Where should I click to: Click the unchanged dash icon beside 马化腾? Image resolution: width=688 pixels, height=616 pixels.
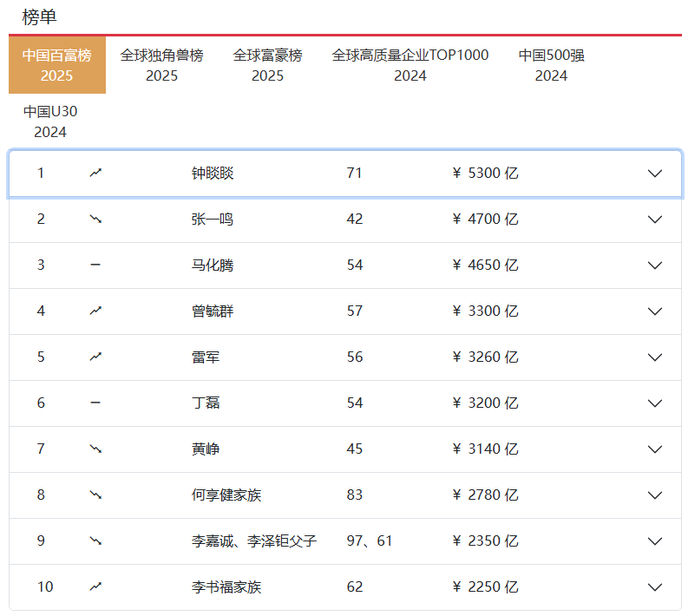(95, 265)
